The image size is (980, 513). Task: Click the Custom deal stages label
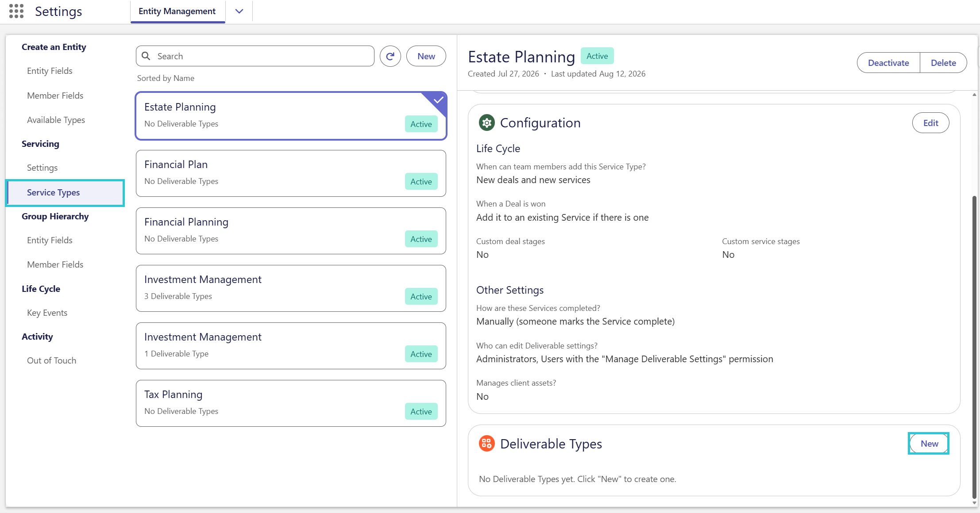pos(510,241)
